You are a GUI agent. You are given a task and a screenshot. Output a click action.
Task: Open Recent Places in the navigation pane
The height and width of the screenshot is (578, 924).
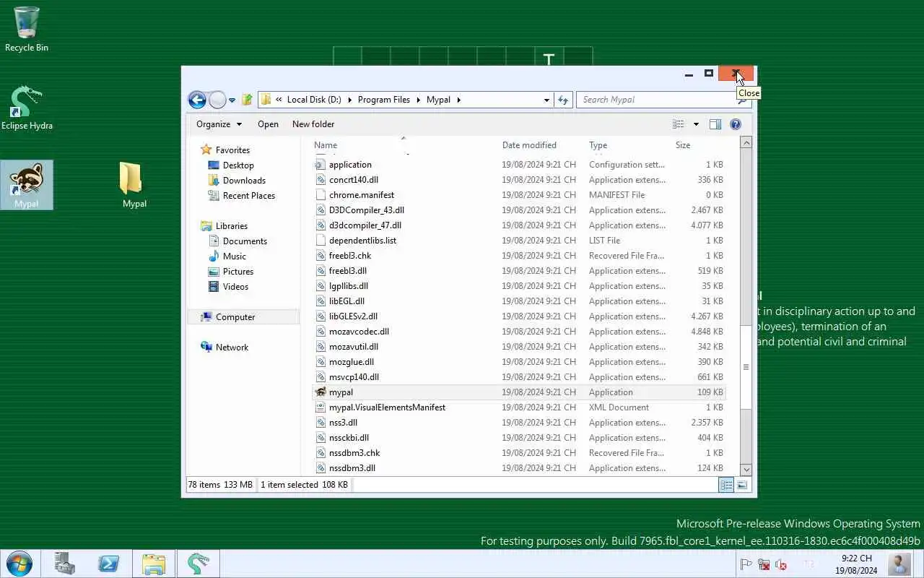tap(249, 195)
